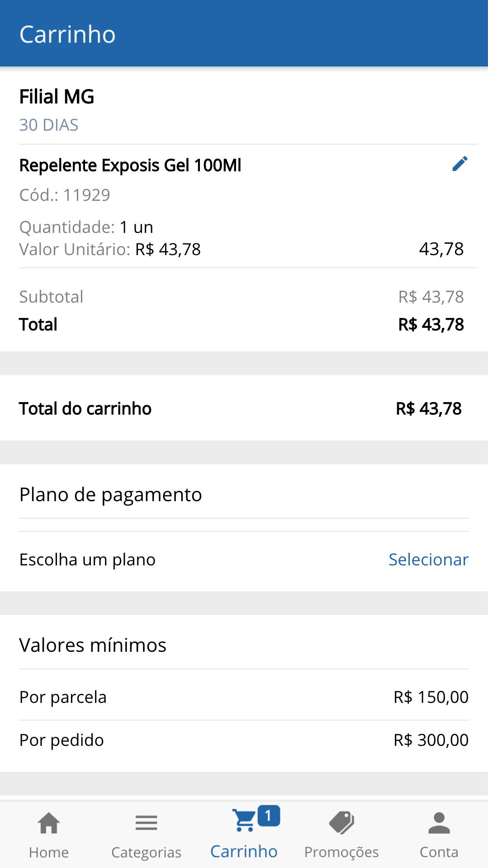
Task: Tap the shopping cart icon
Action: 244,821
